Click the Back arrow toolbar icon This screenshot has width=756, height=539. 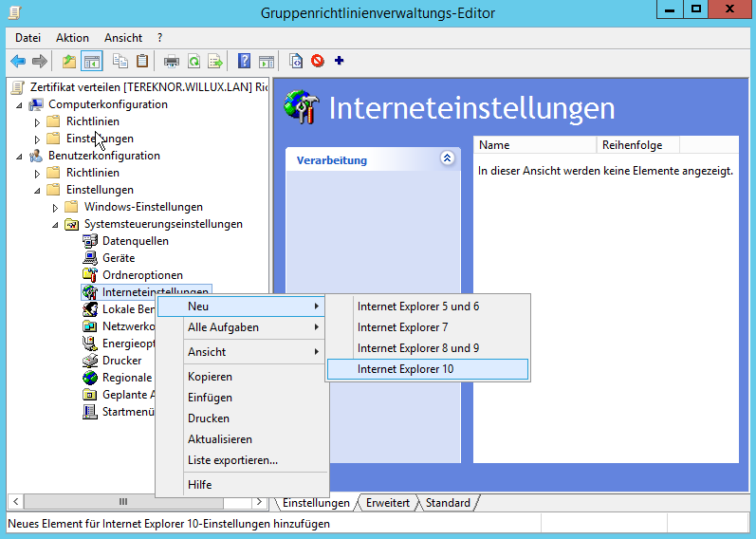click(x=18, y=62)
